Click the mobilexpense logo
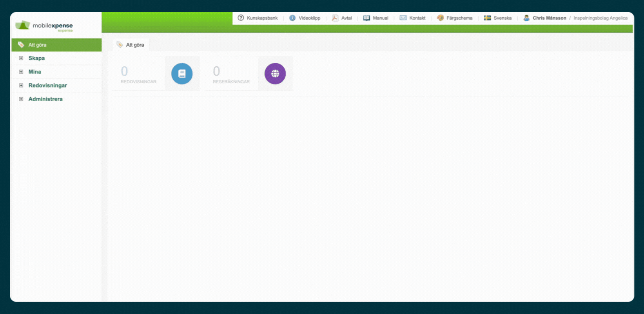The image size is (644, 314). 44,26
